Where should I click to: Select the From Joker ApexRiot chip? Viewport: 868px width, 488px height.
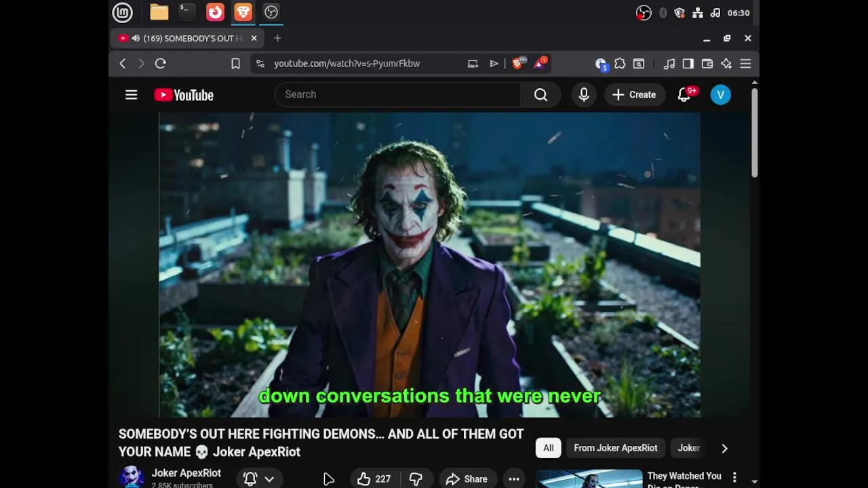(x=616, y=448)
